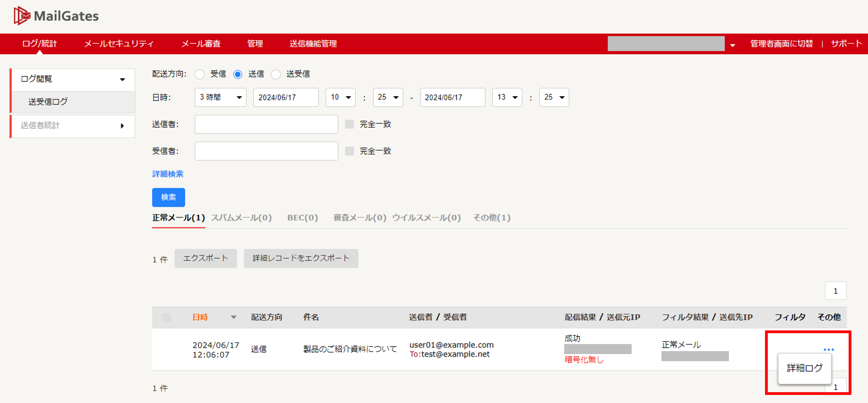Screen dimensions: 868x403
Task: Open the start minute dropdown
Action: pos(388,97)
